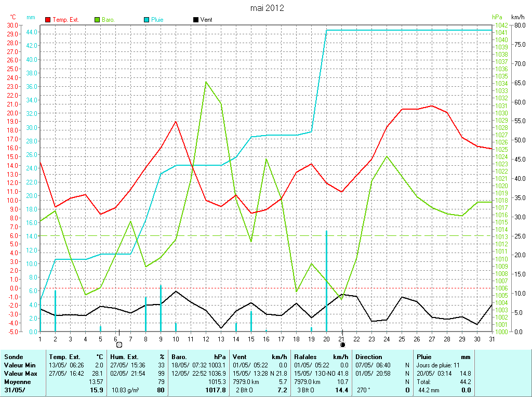The image size is (532, 397).
Task: Click the Hum. Ext. column header
Action: point(124,357)
